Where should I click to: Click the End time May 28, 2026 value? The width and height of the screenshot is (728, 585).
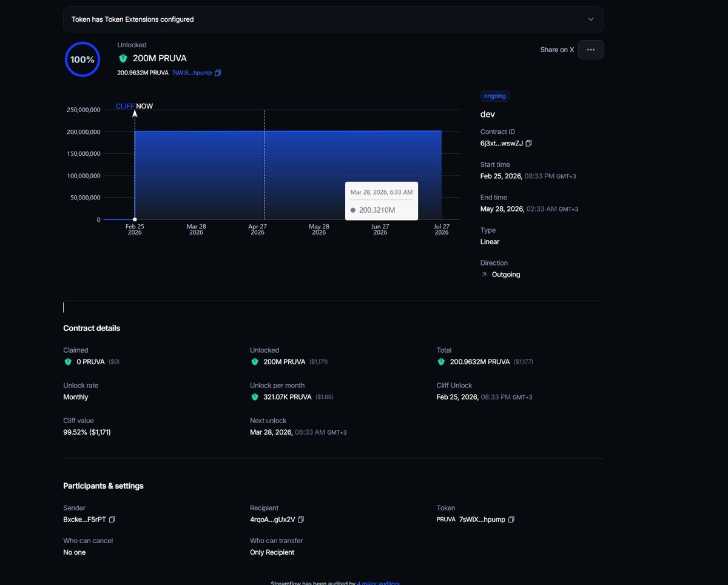pos(529,209)
